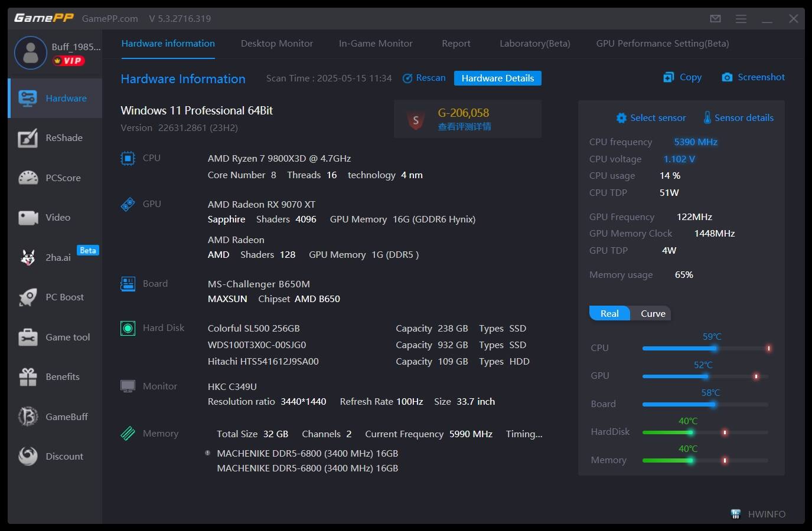Click the HWINFO icon at bottom
Image resolution: width=812 pixels, height=531 pixels.
pyautogui.click(x=736, y=514)
